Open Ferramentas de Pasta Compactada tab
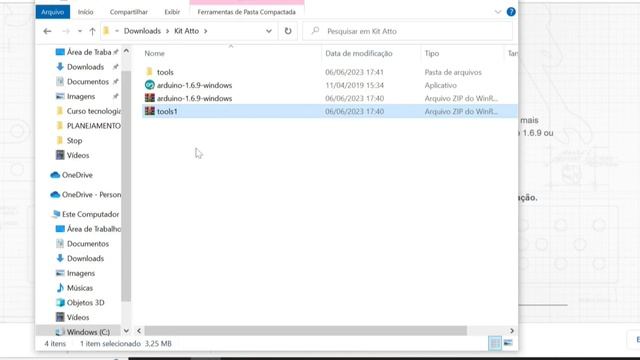Screen dimensions: 640x360 pos(247,12)
